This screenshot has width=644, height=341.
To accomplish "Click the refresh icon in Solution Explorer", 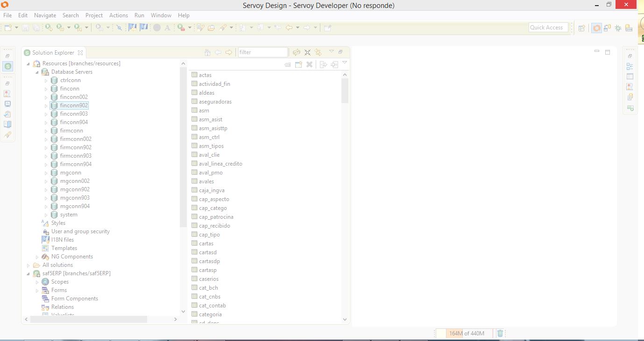I will pyautogui.click(x=296, y=52).
